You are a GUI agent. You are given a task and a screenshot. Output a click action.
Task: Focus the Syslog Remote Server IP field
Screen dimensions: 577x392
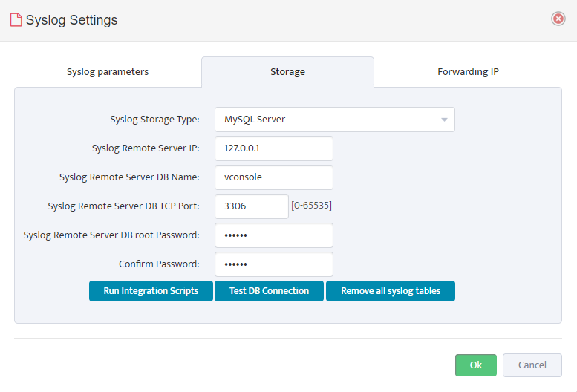274,148
